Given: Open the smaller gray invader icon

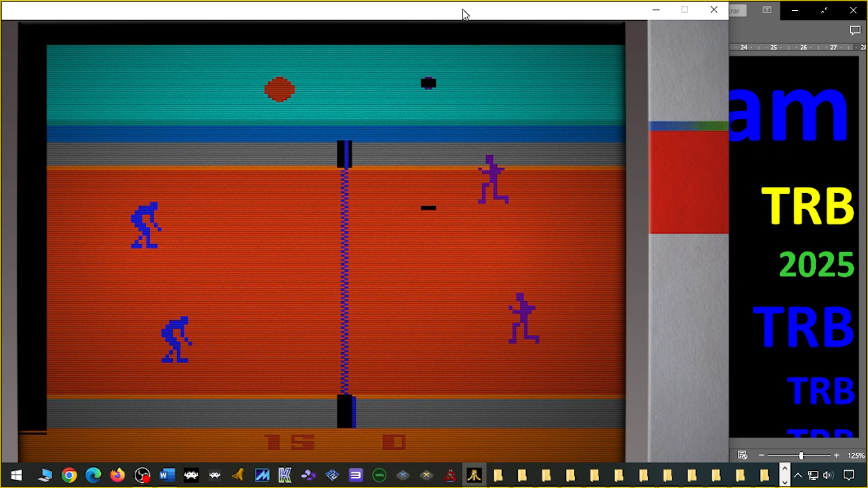Looking at the screenshot, I should [215, 475].
